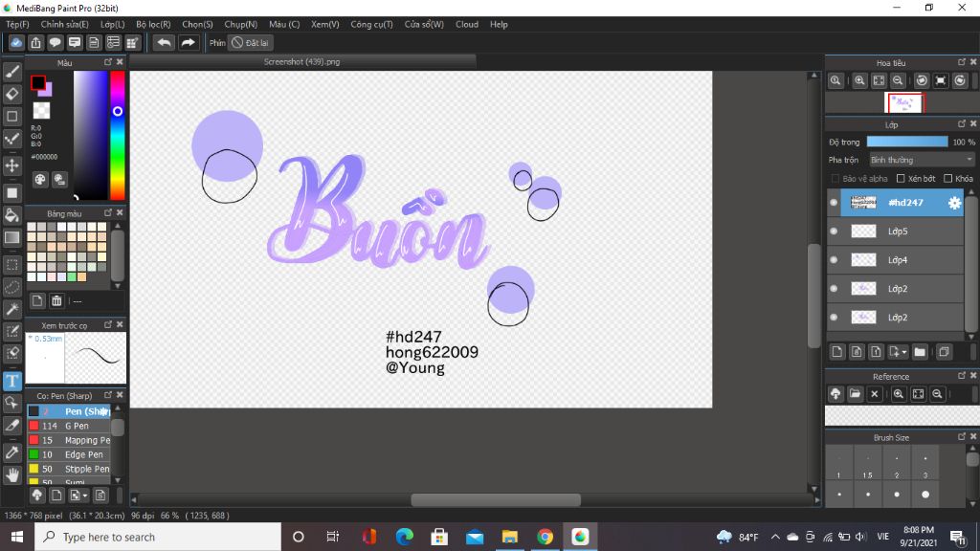Image resolution: width=980 pixels, height=551 pixels.
Task: Toggle visibility of Lớp4 layer
Action: (834, 260)
